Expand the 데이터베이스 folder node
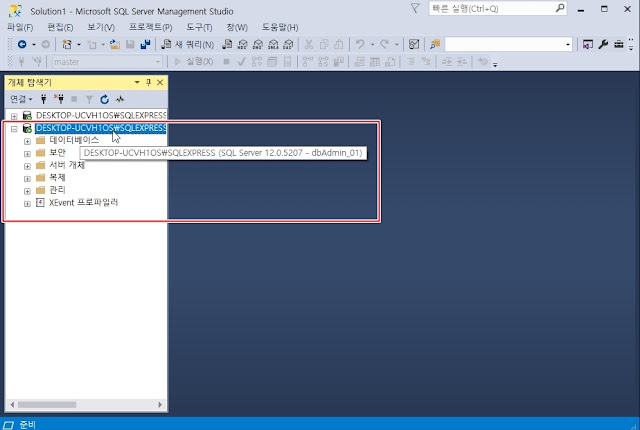 coord(27,141)
